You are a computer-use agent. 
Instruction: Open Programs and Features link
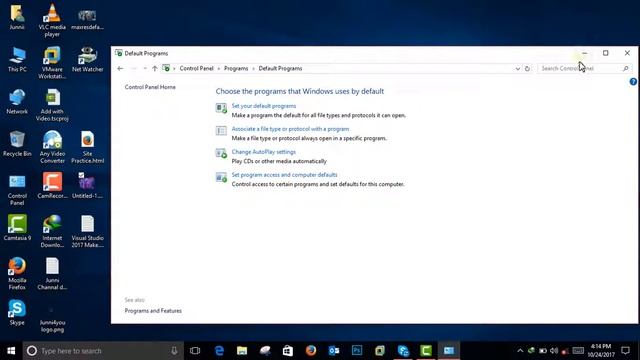[x=153, y=311]
